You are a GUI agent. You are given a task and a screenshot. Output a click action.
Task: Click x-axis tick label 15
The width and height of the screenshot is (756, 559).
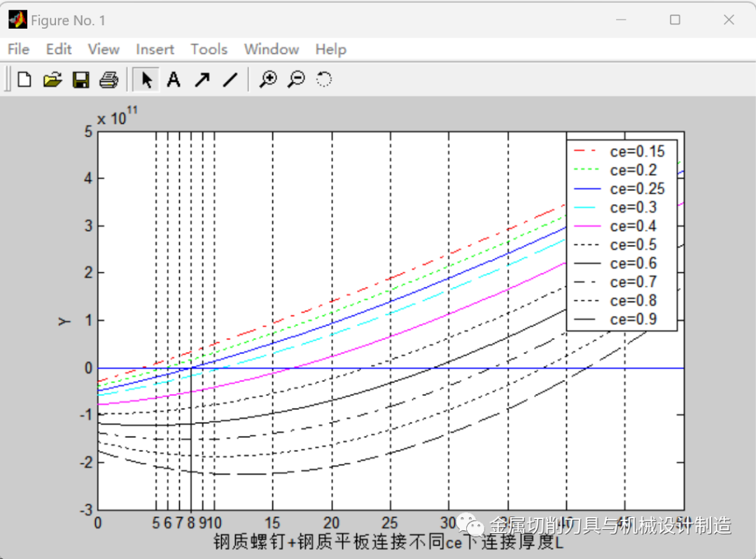[x=272, y=523]
